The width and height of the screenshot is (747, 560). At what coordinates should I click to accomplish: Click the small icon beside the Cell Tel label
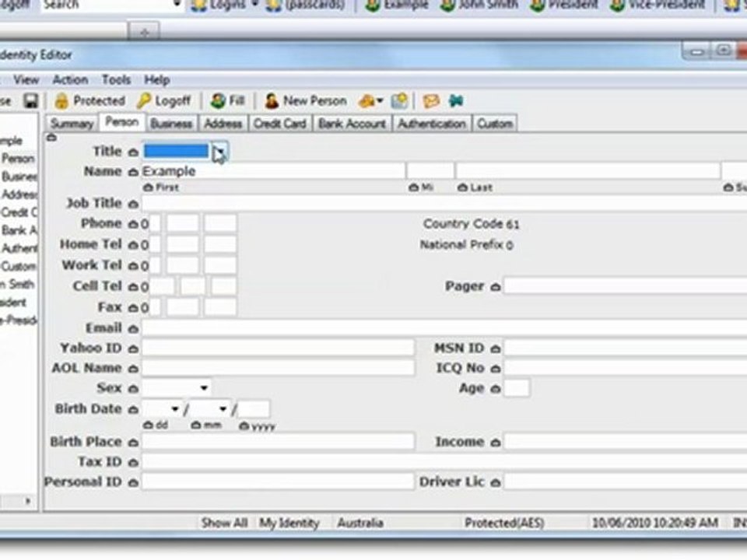point(133,287)
